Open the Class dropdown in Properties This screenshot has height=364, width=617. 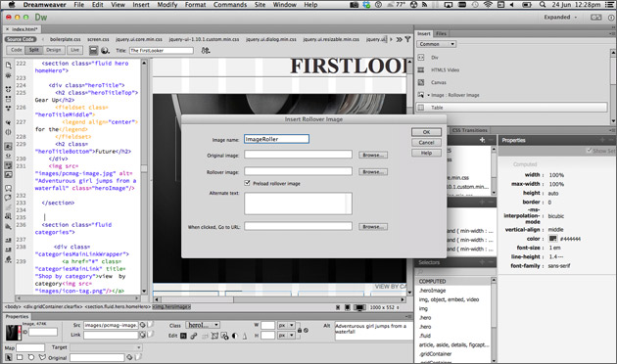[203, 325]
